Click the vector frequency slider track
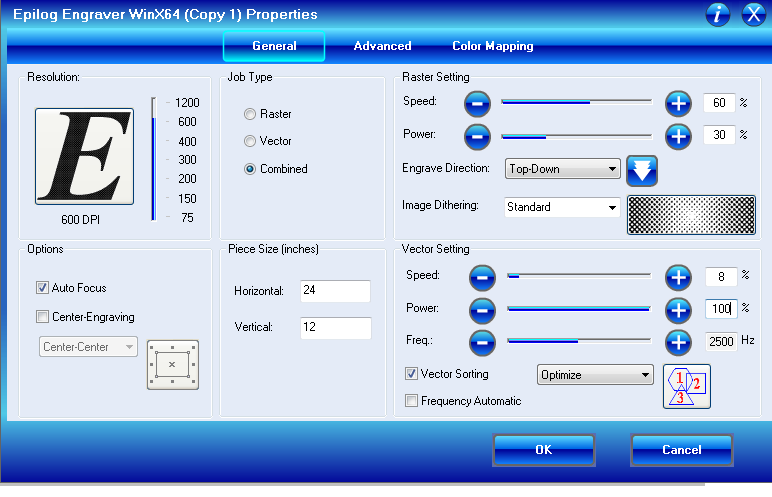Viewport: 772px width, 497px height. point(579,341)
